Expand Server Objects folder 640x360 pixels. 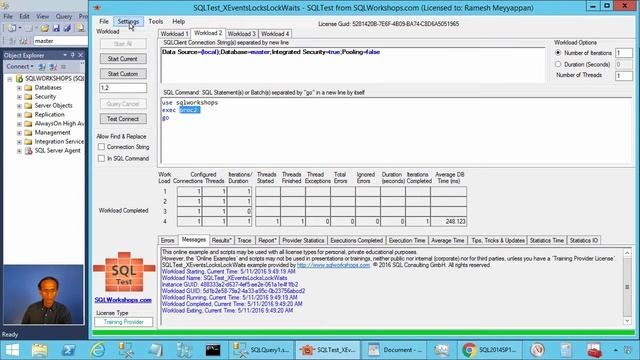(x=19, y=106)
